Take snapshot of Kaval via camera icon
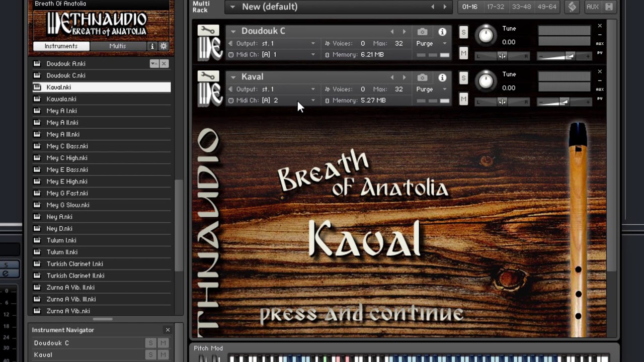The width and height of the screenshot is (644, 362). pyautogui.click(x=422, y=77)
